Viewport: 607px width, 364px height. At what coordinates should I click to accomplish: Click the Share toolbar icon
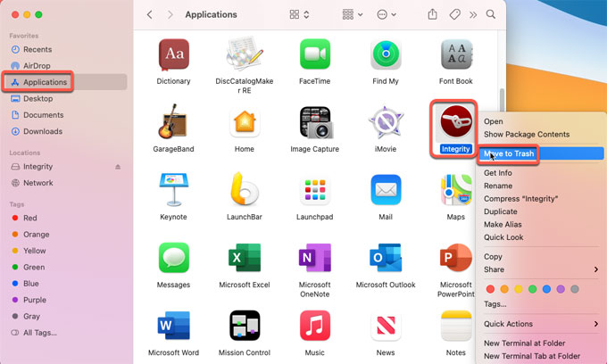[x=433, y=15]
